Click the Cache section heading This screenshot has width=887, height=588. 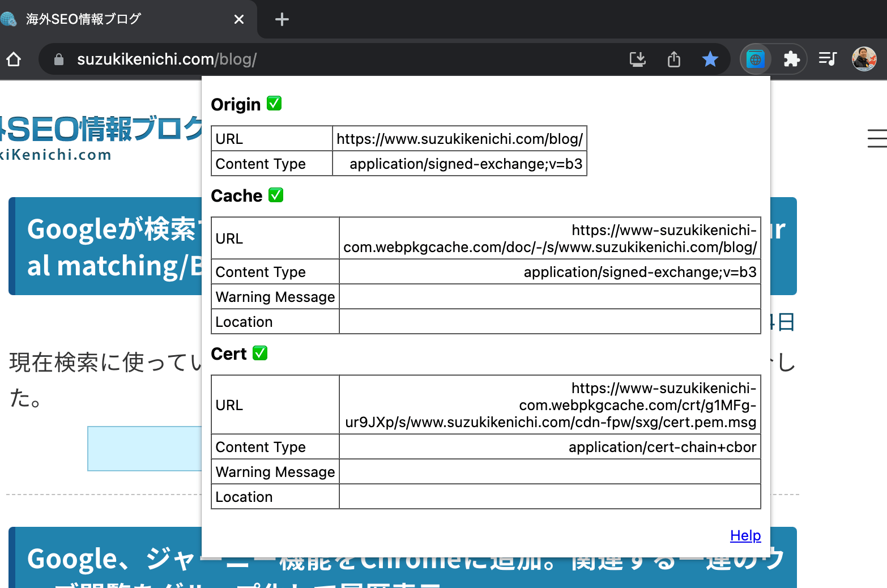pos(237,195)
